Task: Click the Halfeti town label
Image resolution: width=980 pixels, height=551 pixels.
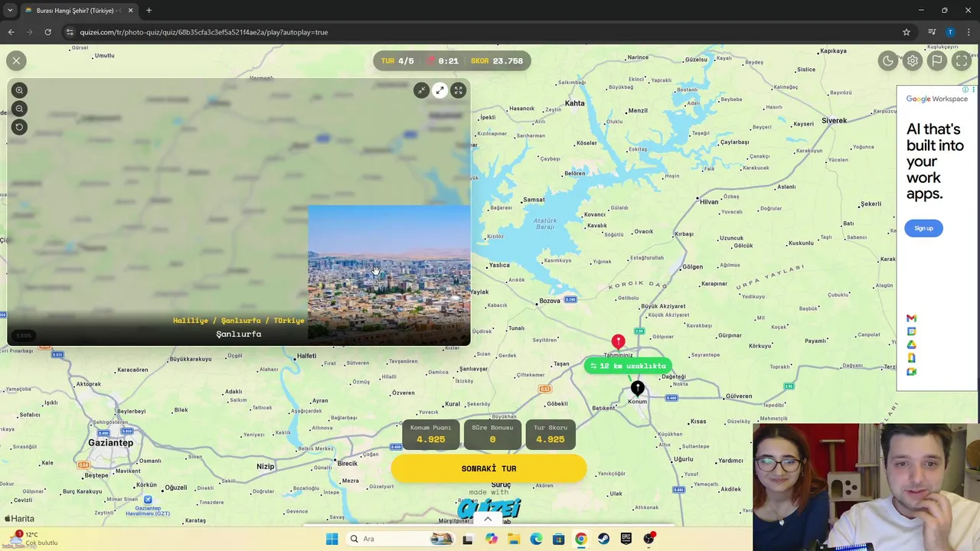Action: pos(306,355)
